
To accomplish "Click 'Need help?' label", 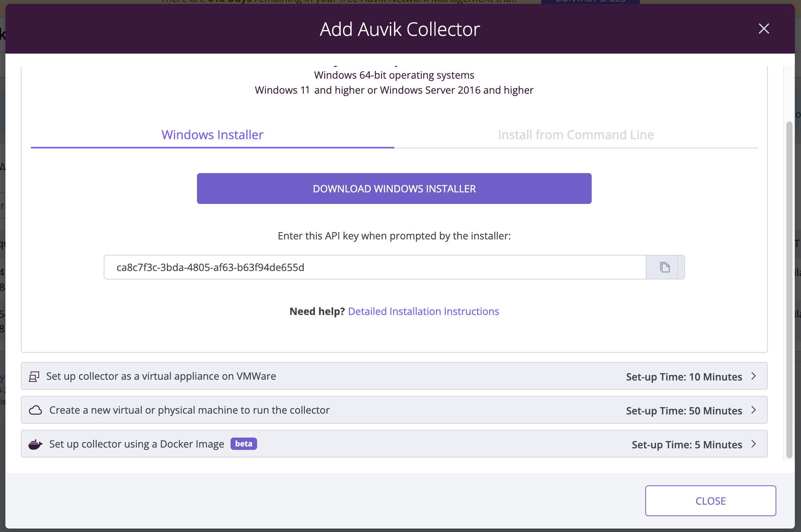I will pos(317,311).
